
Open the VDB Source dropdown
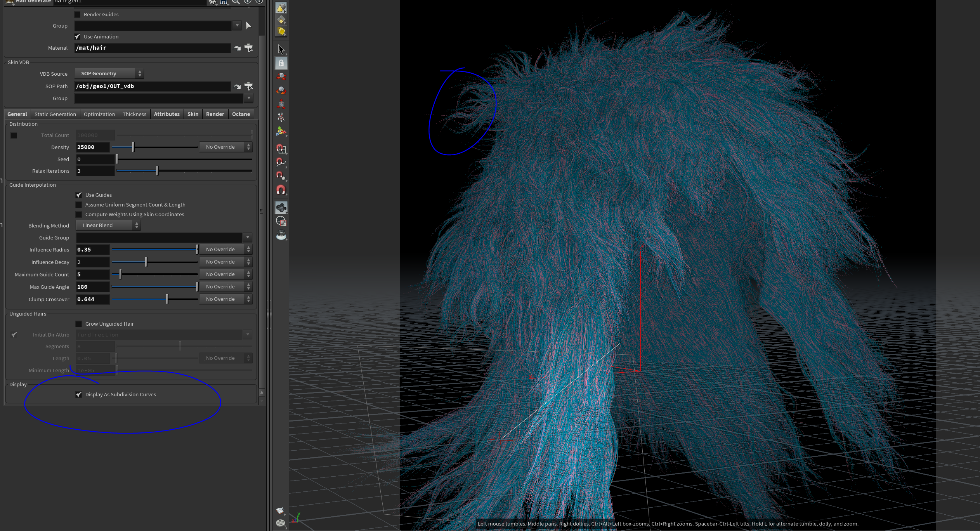[109, 73]
